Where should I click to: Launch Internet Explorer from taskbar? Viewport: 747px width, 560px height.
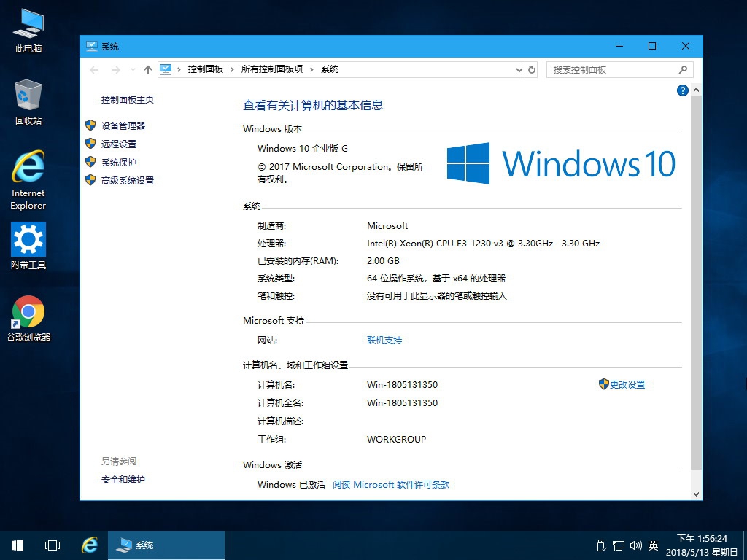click(x=89, y=545)
